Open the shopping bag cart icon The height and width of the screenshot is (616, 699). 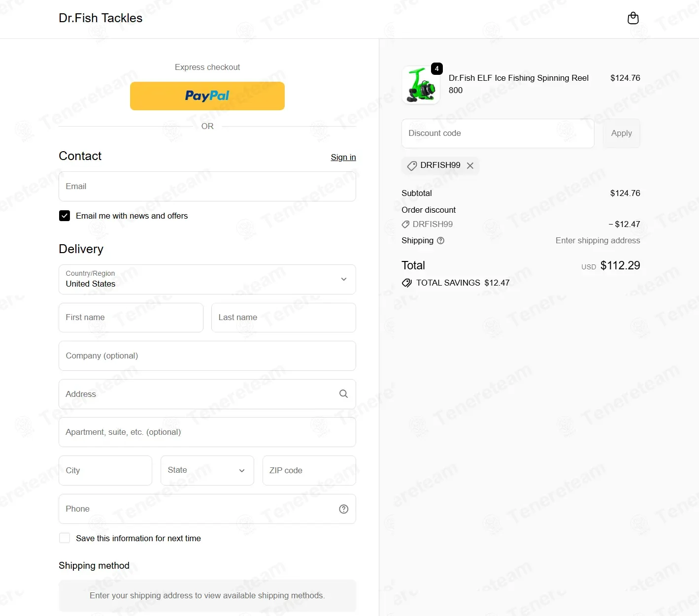click(633, 18)
